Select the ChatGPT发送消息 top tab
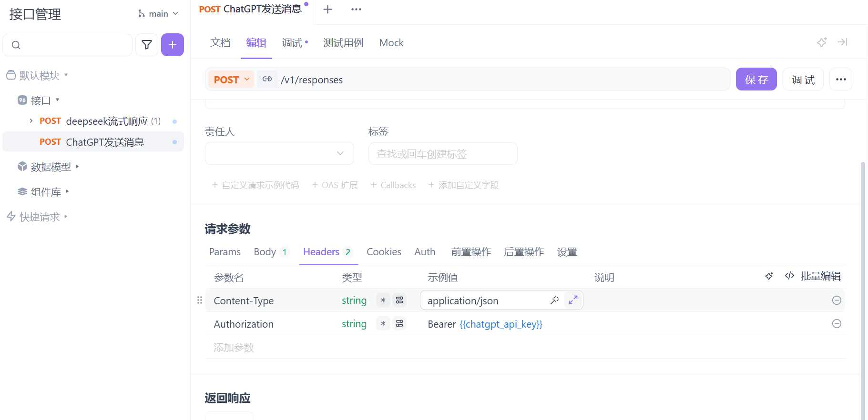Screen dimensions: 868x420 coord(251,10)
